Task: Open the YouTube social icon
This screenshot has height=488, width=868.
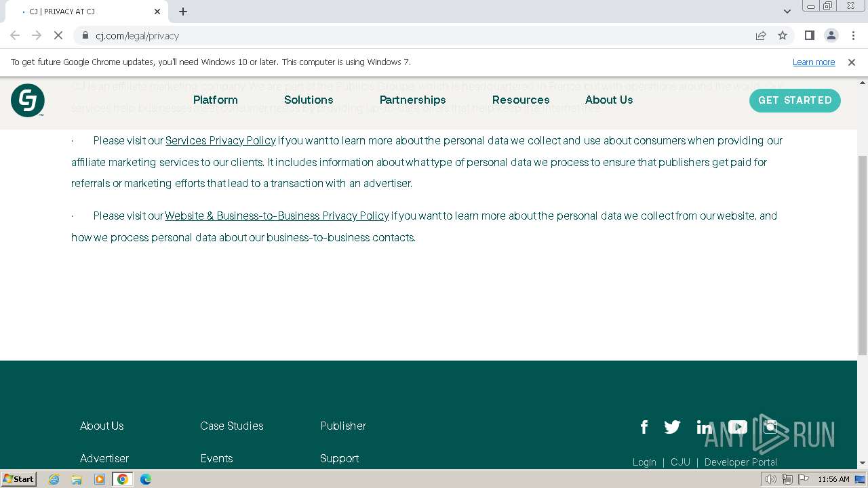Action: 737,427
